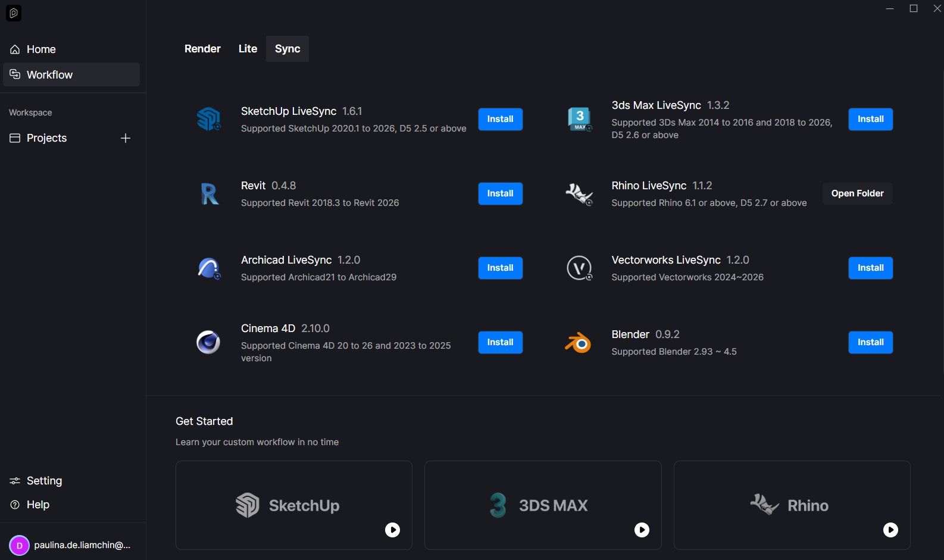Install the SketchUp LiveSync plugin

click(500, 119)
